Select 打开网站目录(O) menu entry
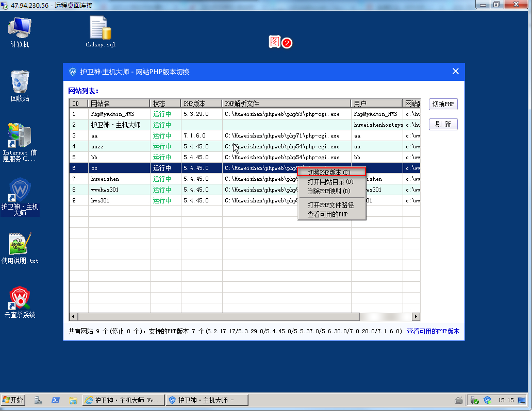532x411 pixels. tap(331, 182)
